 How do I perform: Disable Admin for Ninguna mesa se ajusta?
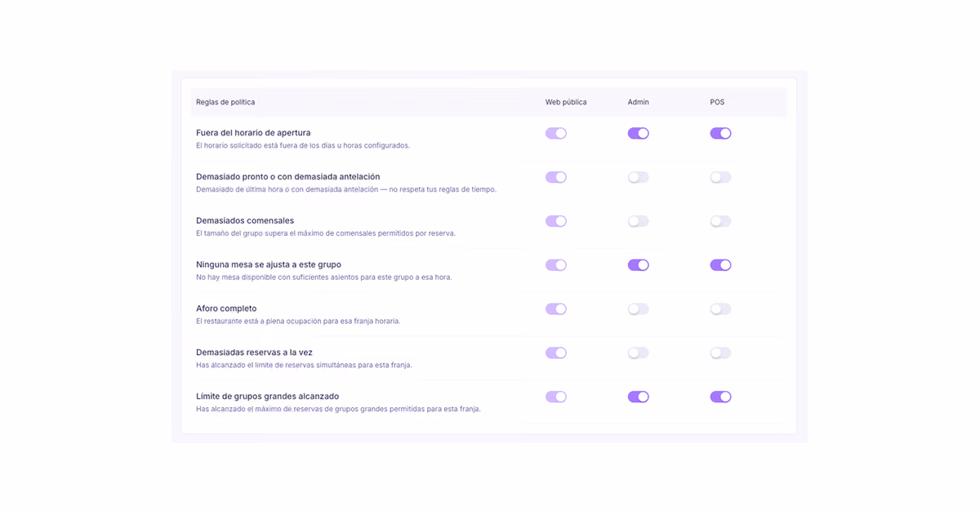coord(638,265)
